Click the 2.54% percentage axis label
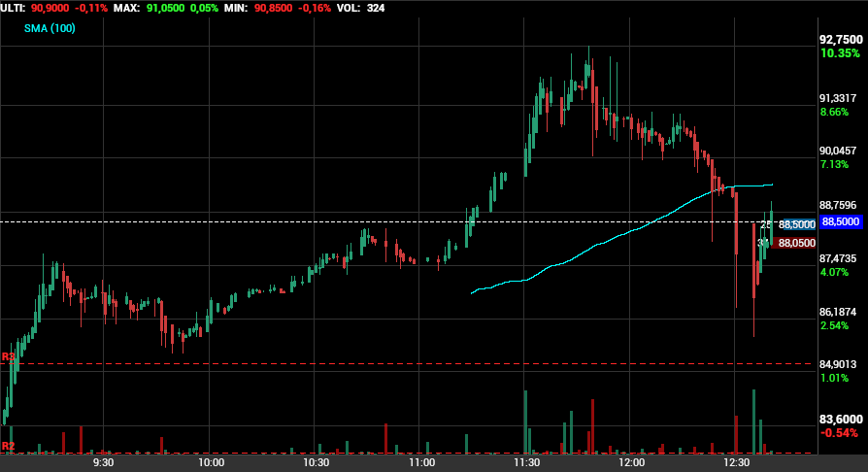Image resolution: width=868 pixels, height=472 pixels. (x=834, y=325)
